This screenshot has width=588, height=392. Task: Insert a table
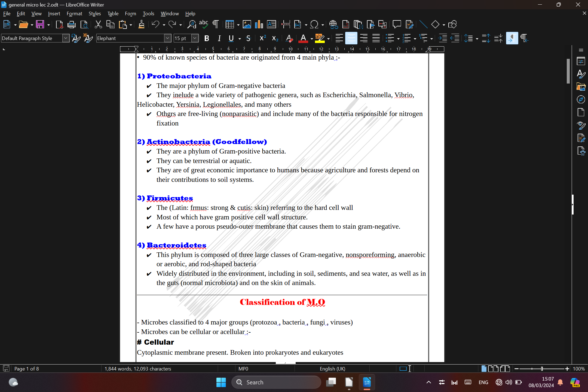(x=229, y=24)
